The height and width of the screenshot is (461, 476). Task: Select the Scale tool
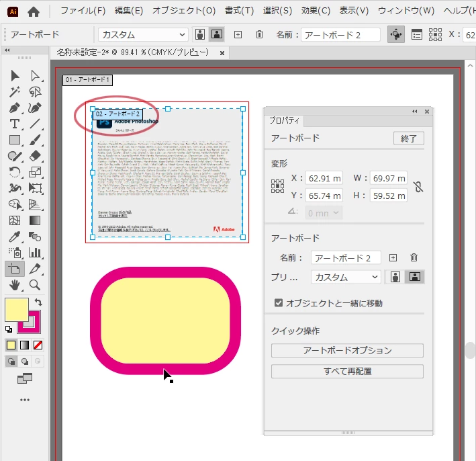coord(35,172)
